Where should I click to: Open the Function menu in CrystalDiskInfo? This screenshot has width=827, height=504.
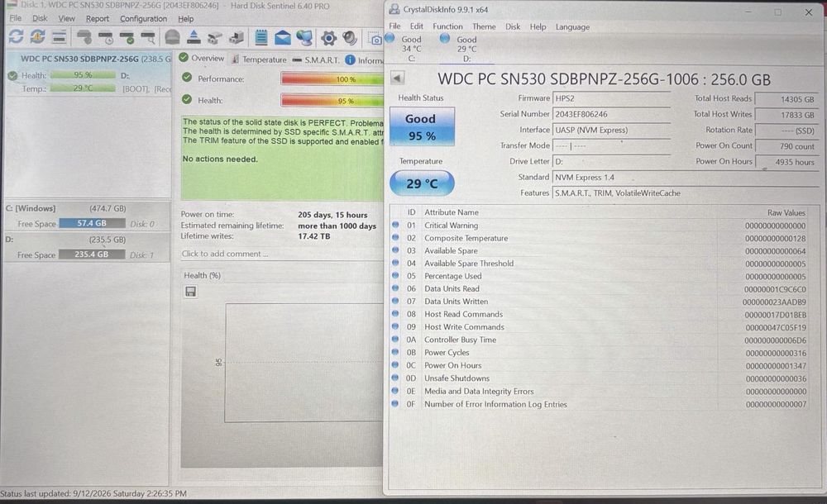[x=447, y=26]
